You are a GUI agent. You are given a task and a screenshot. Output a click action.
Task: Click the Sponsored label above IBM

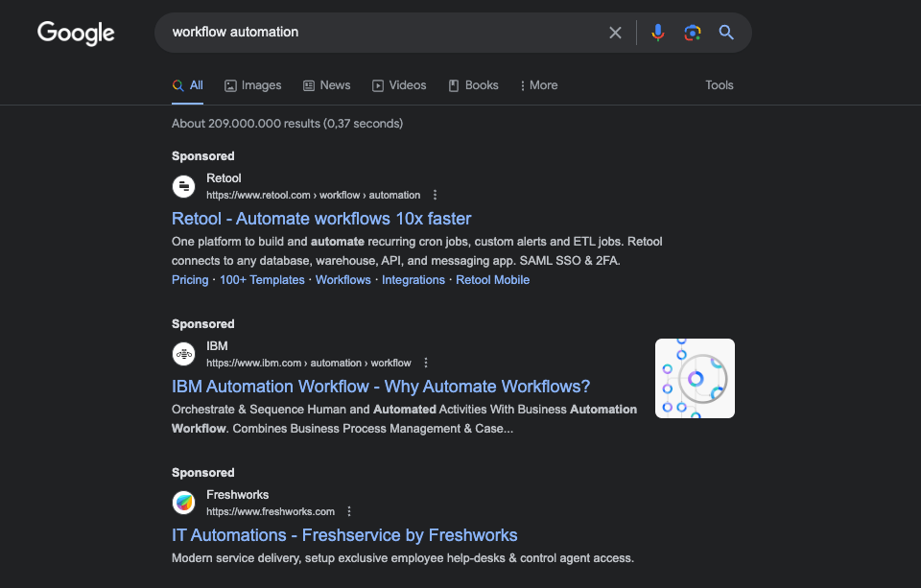(202, 324)
